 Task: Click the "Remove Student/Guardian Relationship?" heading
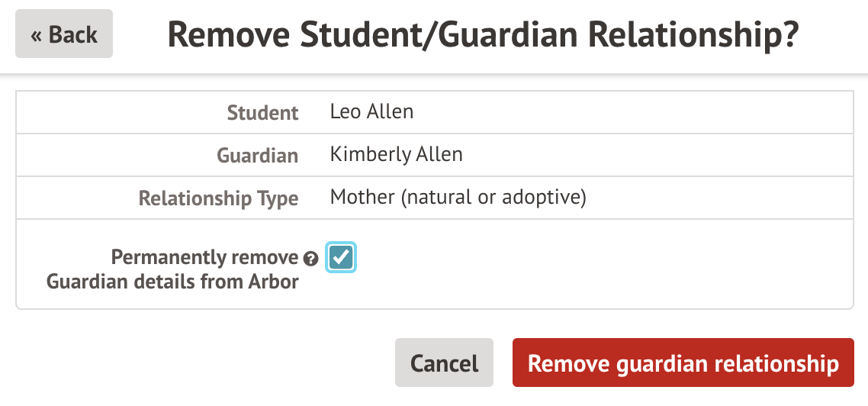(x=482, y=35)
